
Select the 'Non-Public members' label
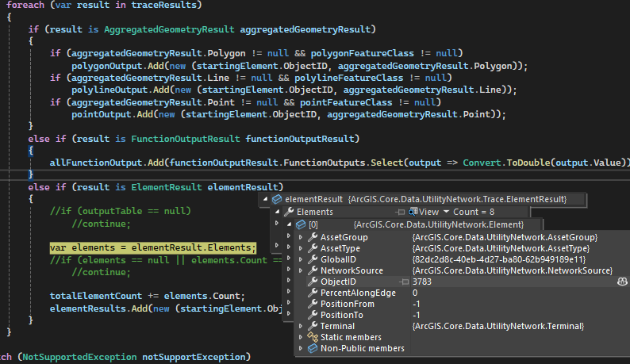point(363,348)
